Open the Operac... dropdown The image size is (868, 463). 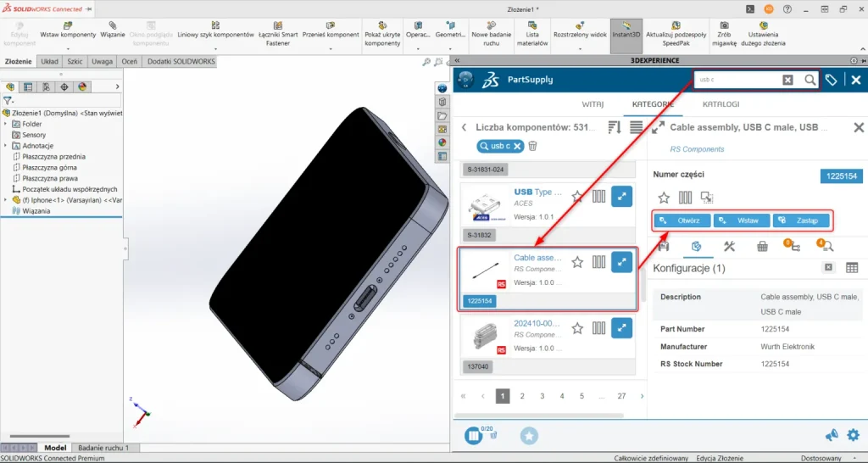418,48
